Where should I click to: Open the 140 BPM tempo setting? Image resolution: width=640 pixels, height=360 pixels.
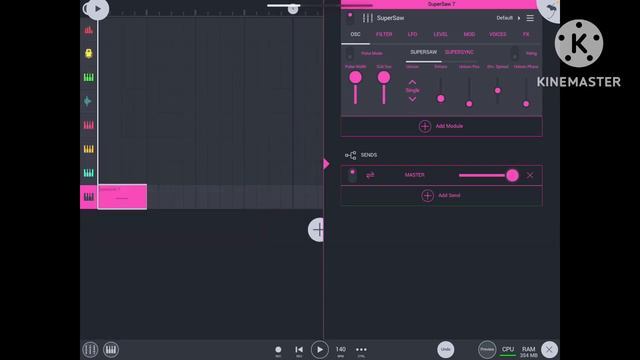pos(340,351)
